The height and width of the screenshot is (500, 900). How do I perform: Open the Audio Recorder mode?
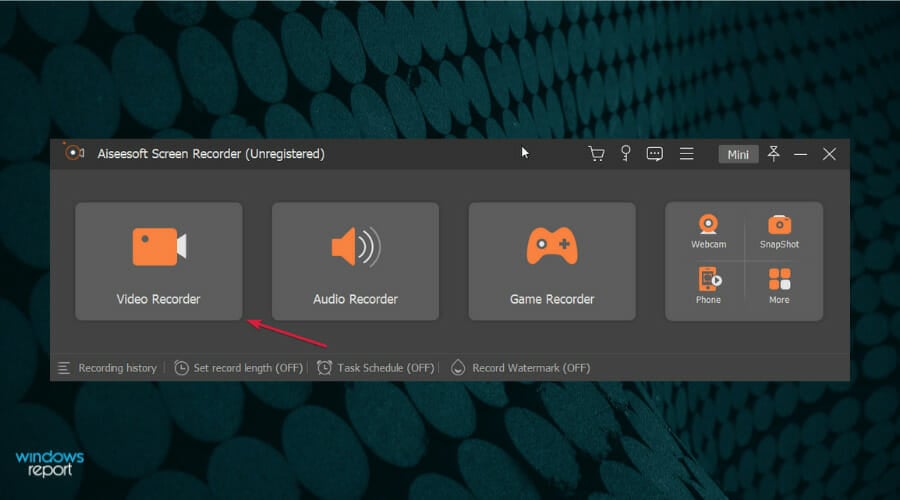click(x=355, y=261)
